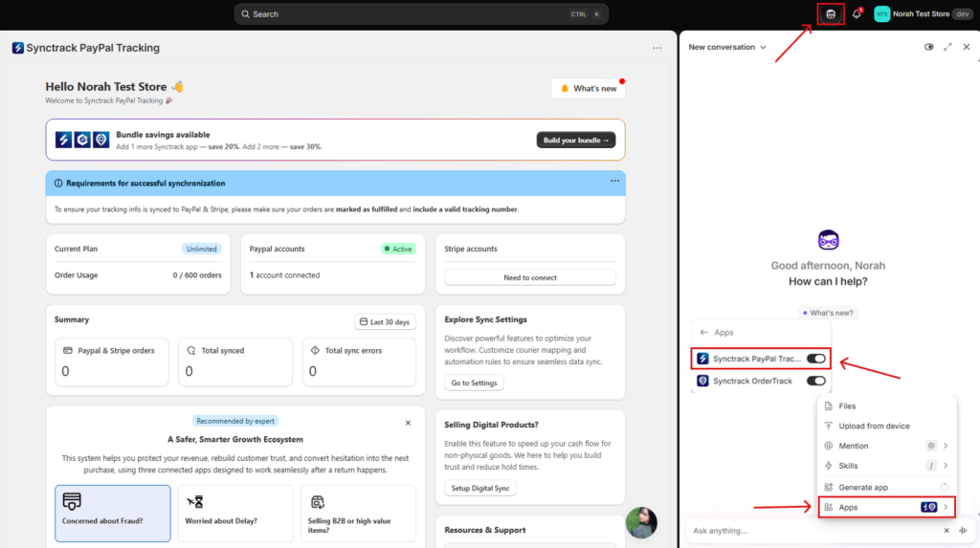Focus the top Search field
Image resolution: width=980 pixels, height=548 pixels.
pos(421,13)
